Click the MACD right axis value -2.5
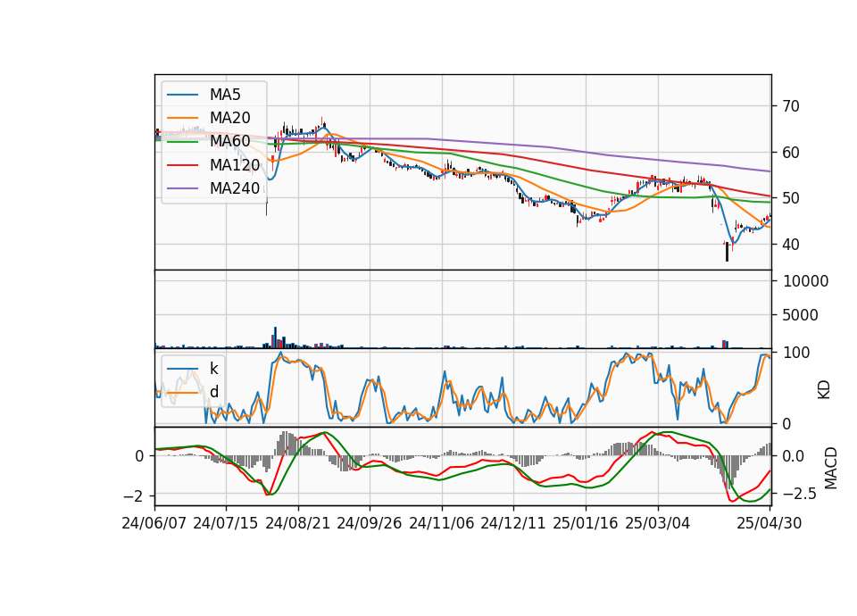 (798, 494)
